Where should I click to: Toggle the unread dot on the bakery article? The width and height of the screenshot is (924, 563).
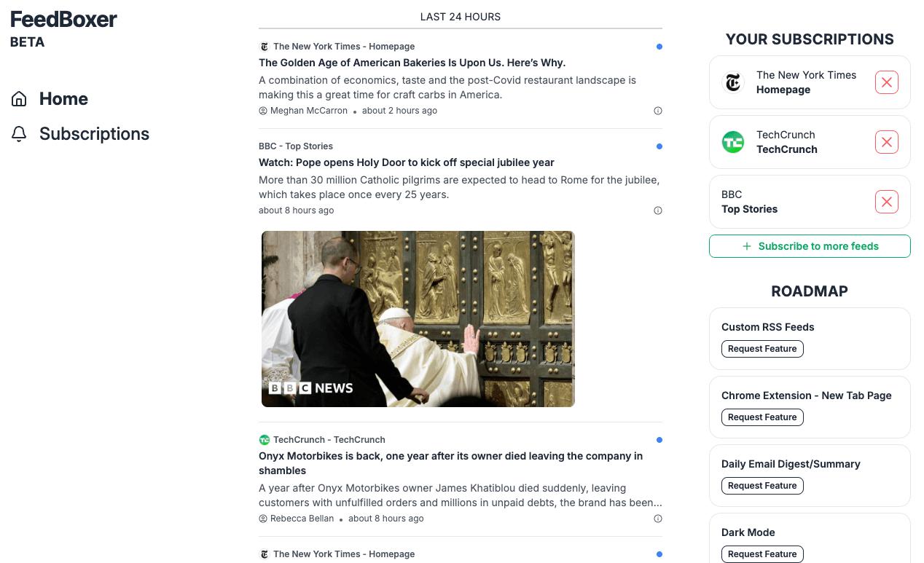point(659,46)
